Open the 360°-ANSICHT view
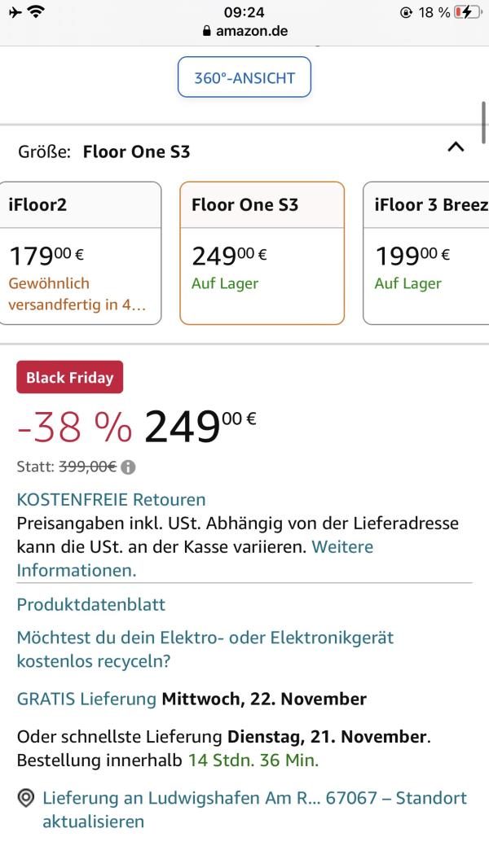This screenshot has width=489, height=868. tap(244, 78)
